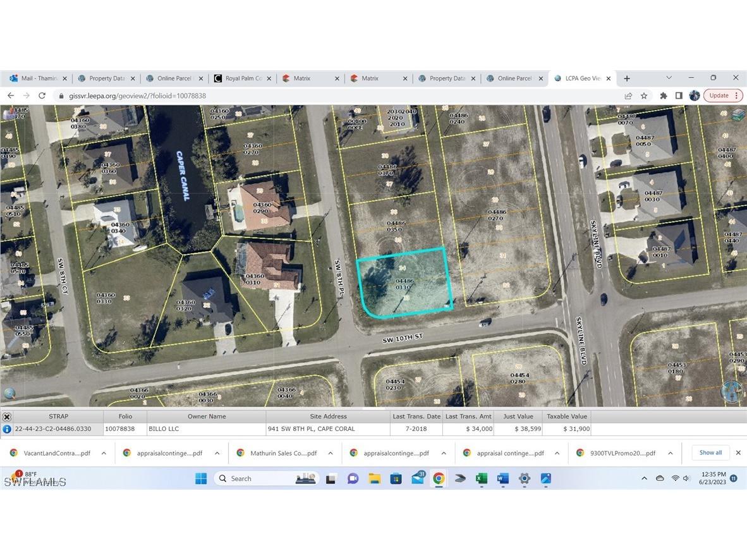
Task: Click the Show all downloads button
Action: (710, 453)
